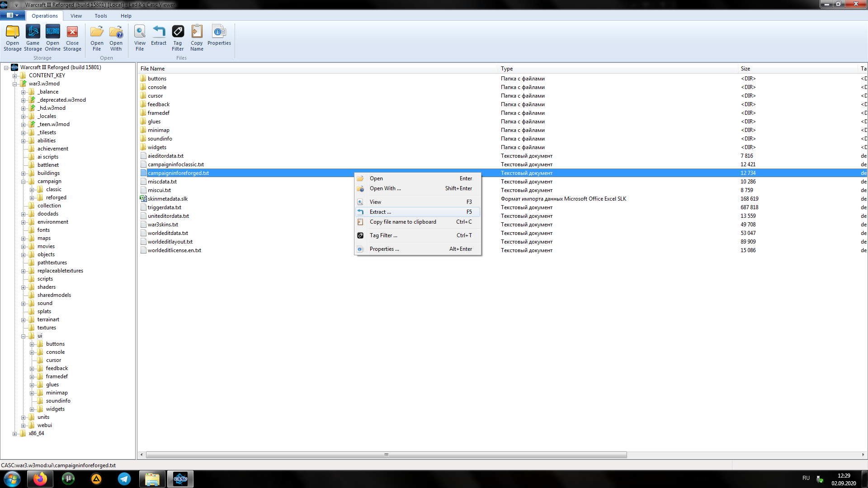Collapse the campaign tree node
This screenshot has width=868, height=488.
point(24,182)
